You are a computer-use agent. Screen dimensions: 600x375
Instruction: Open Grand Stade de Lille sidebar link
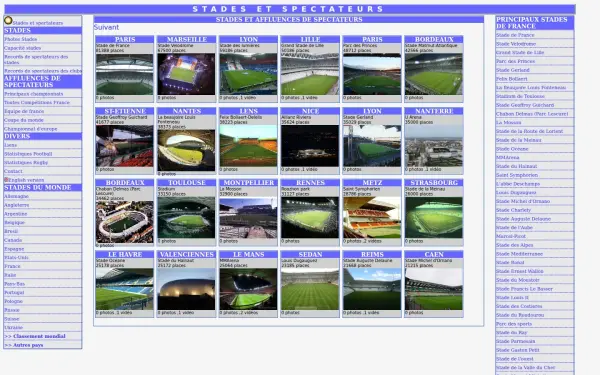(520, 52)
